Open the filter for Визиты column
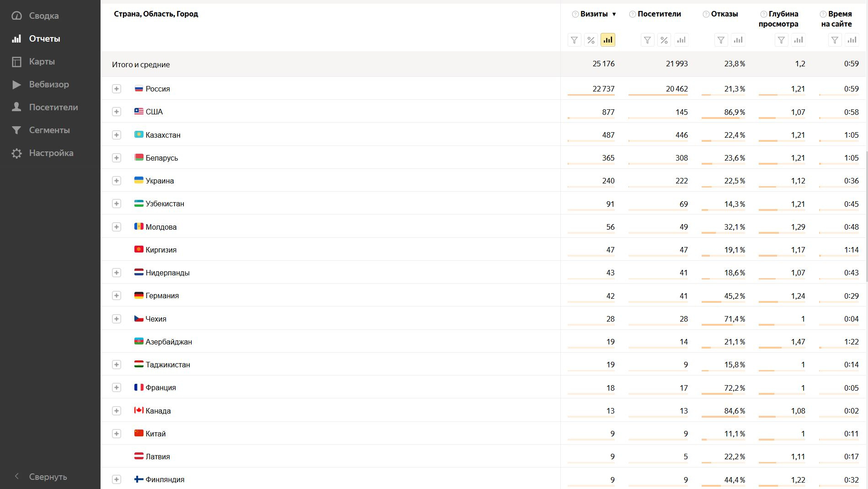The height and width of the screenshot is (489, 868). tap(575, 40)
